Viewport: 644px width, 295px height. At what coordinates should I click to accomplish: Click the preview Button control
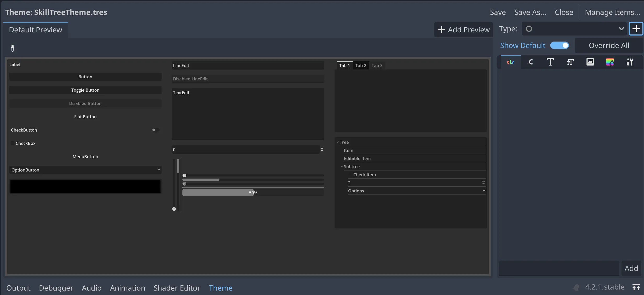(85, 77)
